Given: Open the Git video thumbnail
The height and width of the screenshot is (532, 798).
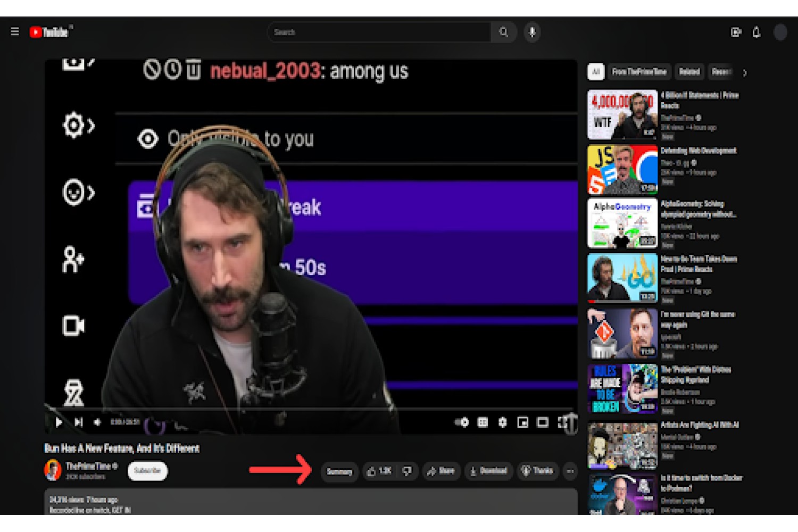Looking at the screenshot, I should point(622,334).
